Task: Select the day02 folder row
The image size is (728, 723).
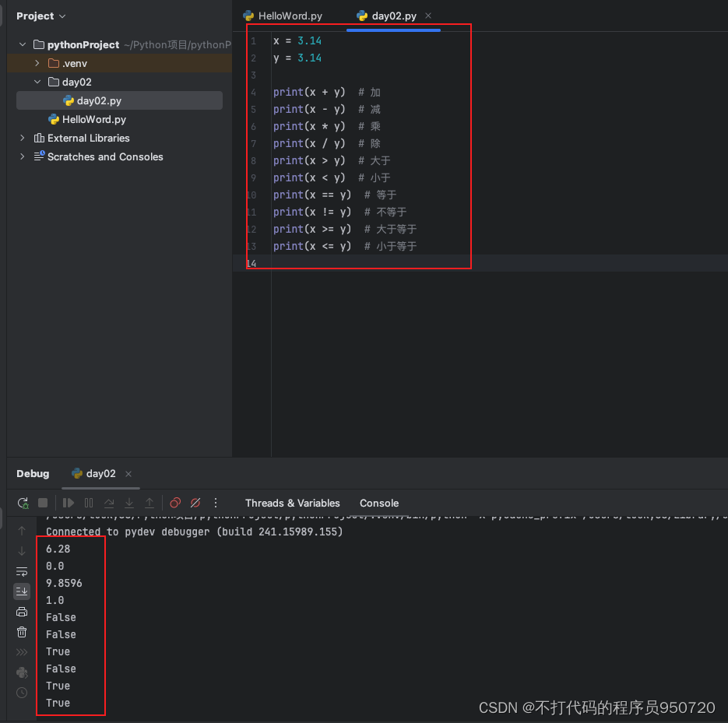Action: [x=119, y=82]
